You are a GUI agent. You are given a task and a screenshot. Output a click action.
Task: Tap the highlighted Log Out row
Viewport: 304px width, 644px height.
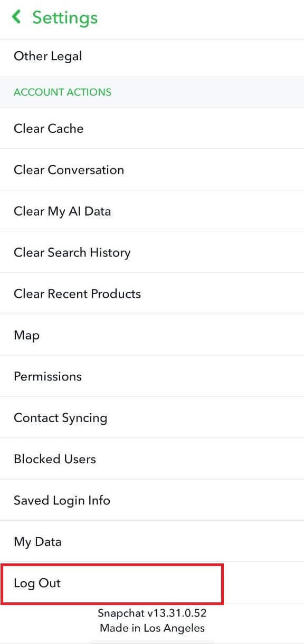(112, 583)
